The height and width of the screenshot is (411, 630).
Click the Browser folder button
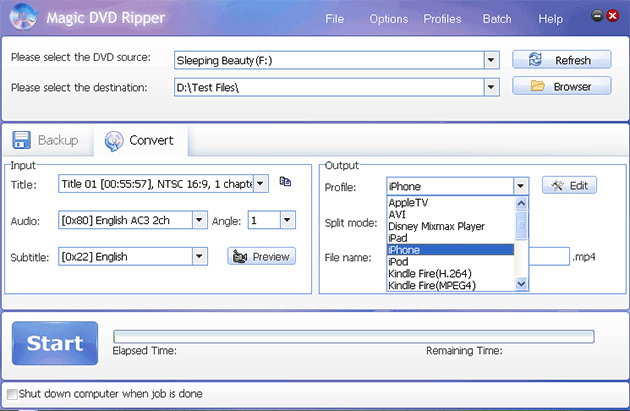tap(561, 87)
